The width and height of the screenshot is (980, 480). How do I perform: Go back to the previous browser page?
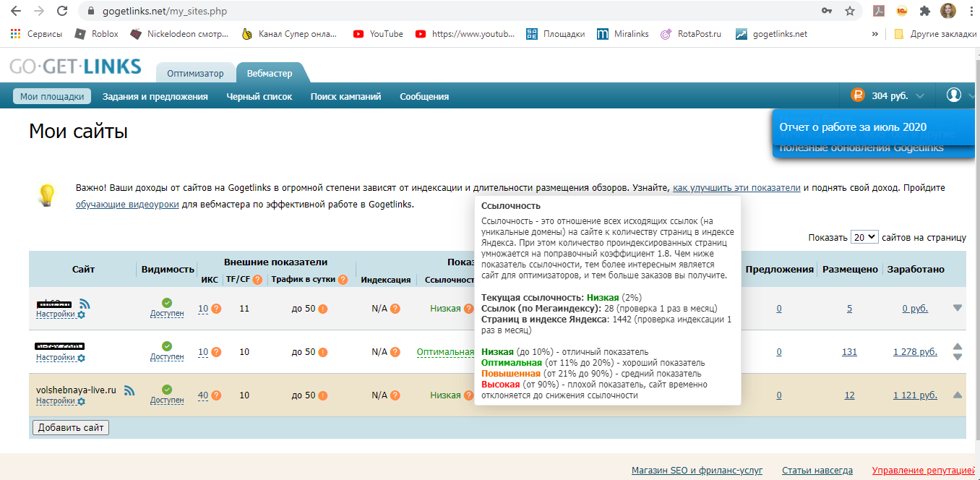coord(17,11)
